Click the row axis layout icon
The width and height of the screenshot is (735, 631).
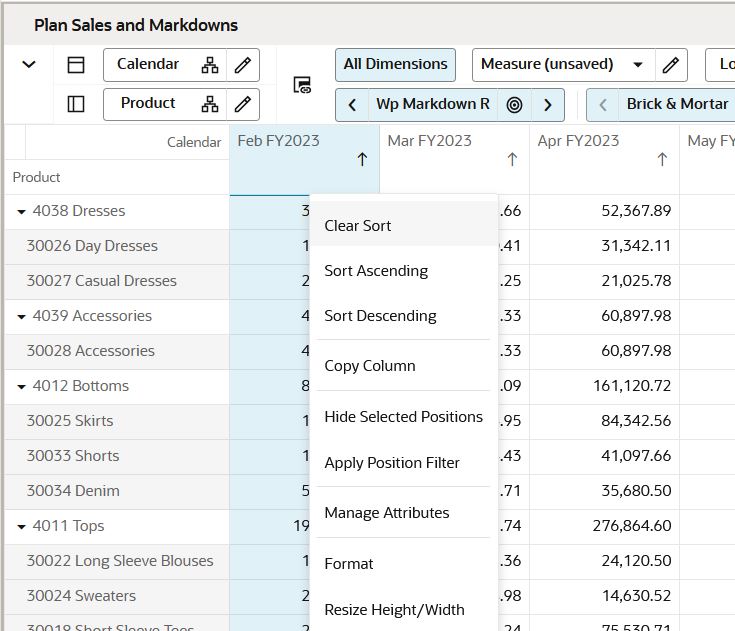click(76, 104)
